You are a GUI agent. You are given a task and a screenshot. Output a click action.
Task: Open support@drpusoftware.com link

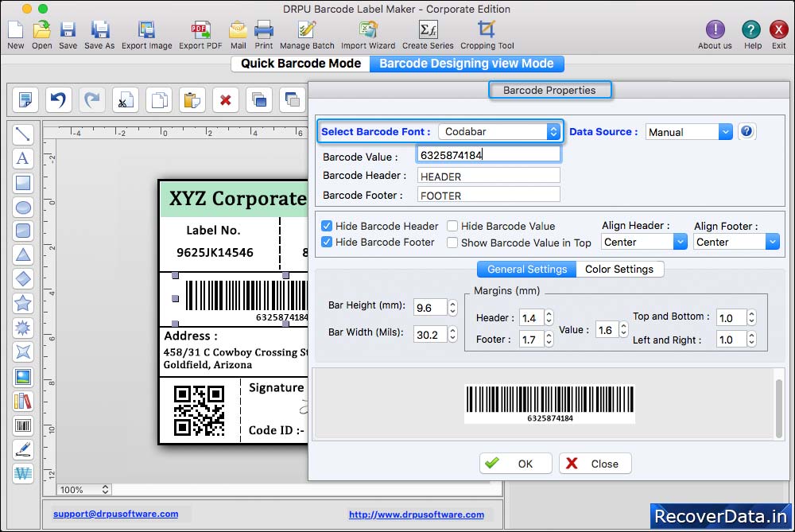(x=115, y=514)
